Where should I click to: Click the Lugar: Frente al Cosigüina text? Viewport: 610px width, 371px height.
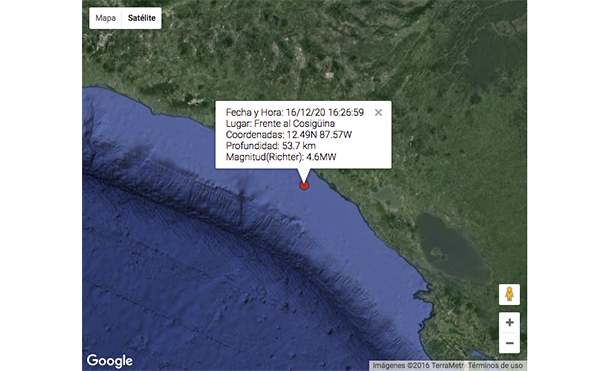coord(280,124)
